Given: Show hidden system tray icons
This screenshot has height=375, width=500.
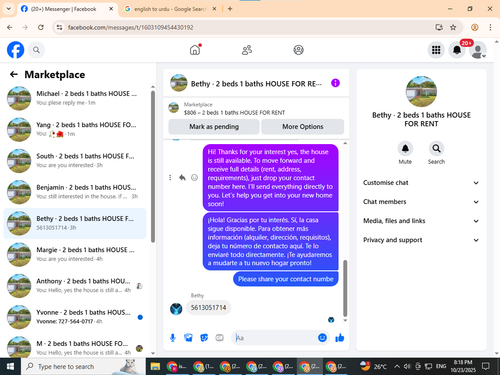Looking at the screenshot, I should click(x=397, y=367).
